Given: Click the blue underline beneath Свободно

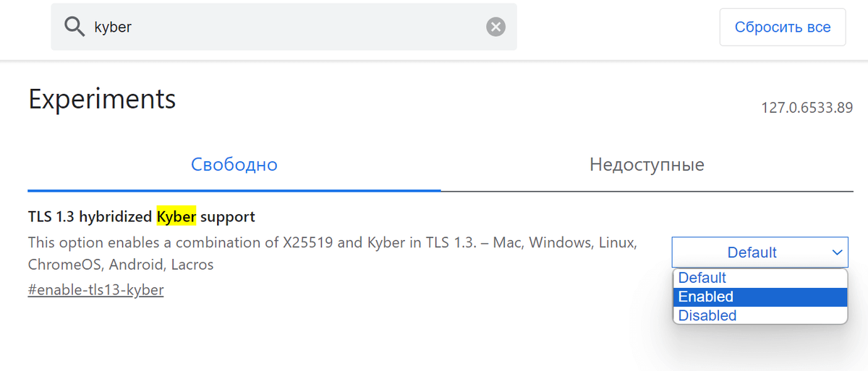Looking at the screenshot, I should (x=234, y=190).
